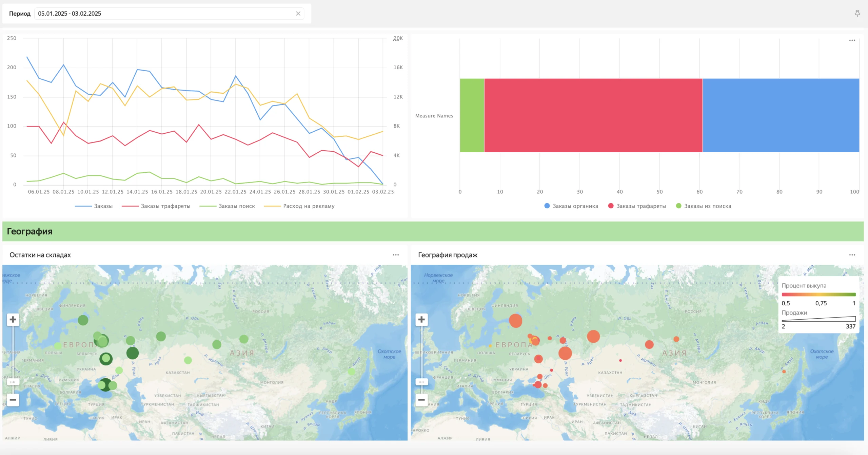The height and width of the screenshot is (455, 868).
Task: Click the blue Заказы органика bar segment
Action: (781, 115)
